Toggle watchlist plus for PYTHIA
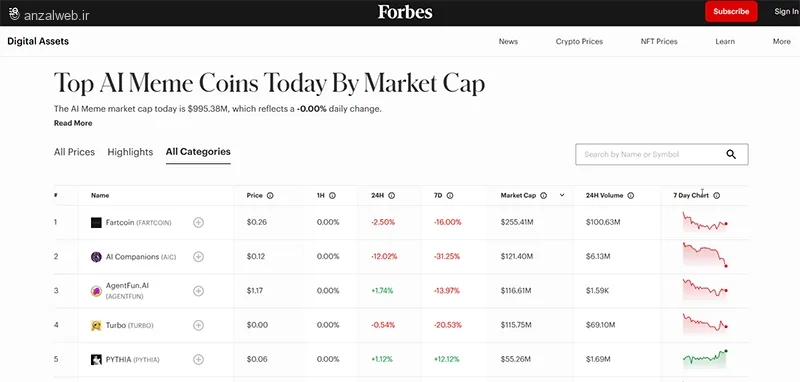This screenshot has height=382, width=800. tap(198, 360)
